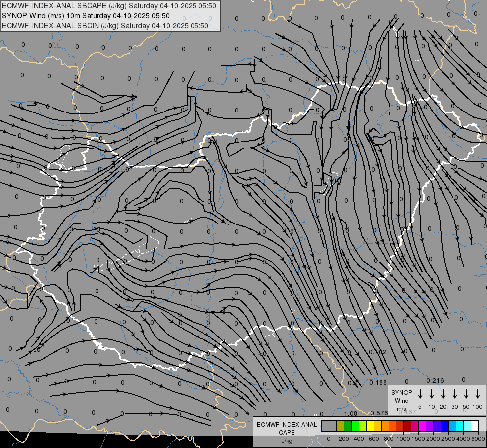Image resolution: width=487 pixels, height=448 pixels.
Task: Select the SYNOP Wind 10m title line
Action: point(89,16)
